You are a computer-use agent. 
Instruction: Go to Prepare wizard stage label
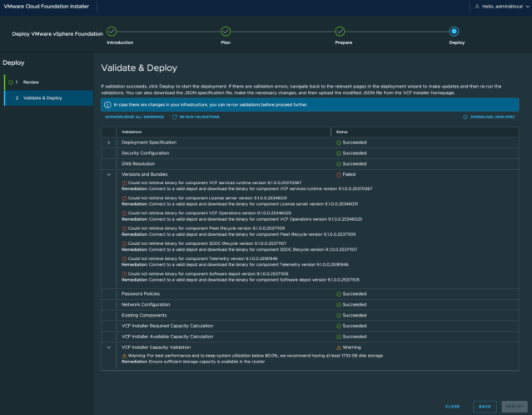[x=343, y=42]
